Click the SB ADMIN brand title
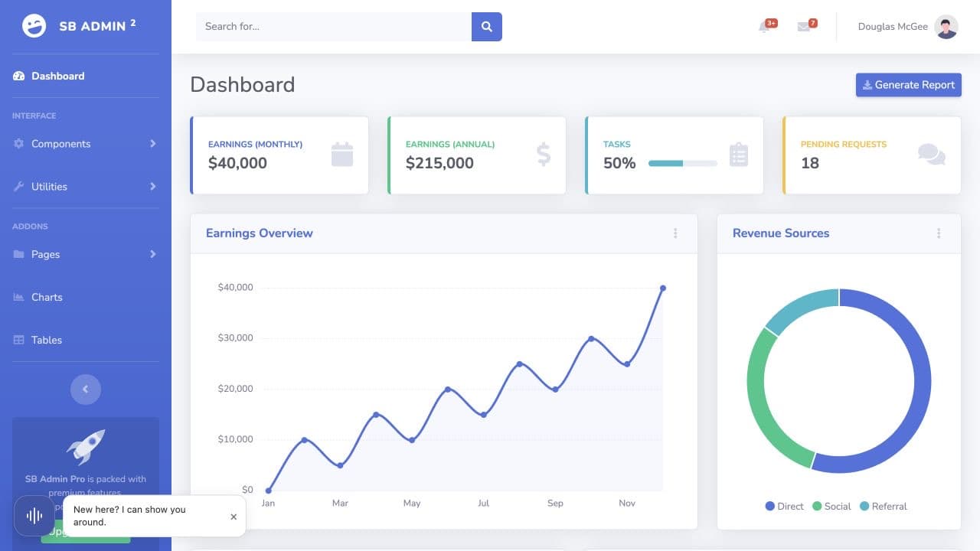 coord(97,26)
